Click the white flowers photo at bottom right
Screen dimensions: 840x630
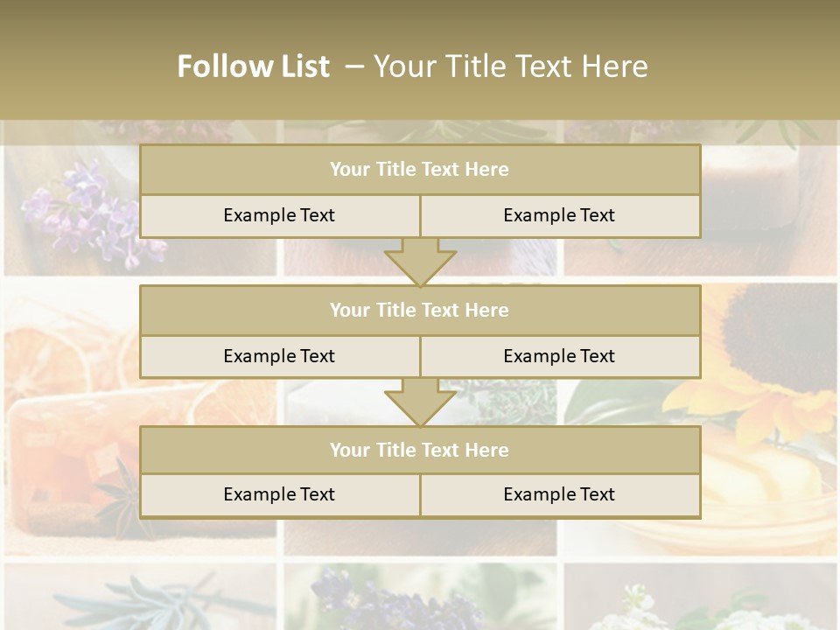point(700,604)
